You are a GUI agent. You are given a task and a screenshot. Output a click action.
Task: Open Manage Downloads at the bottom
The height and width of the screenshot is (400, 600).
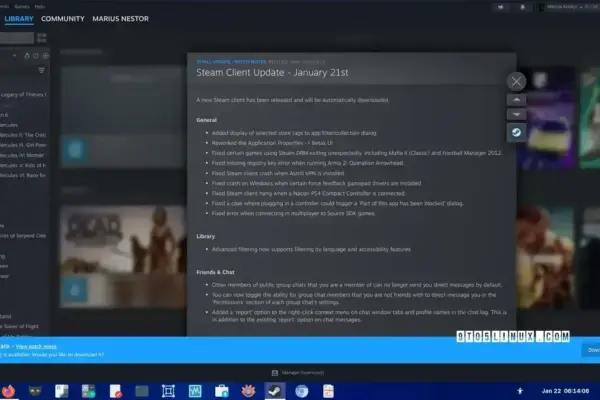pyautogui.click(x=298, y=372)
